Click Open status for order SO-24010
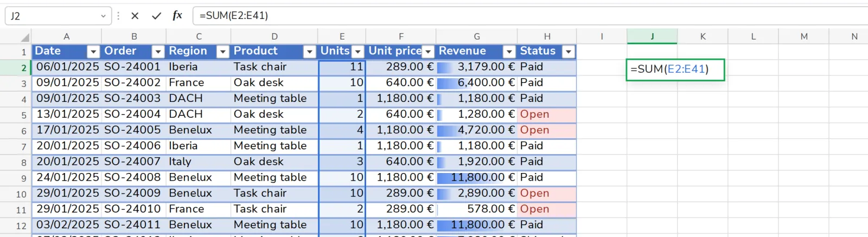Screen dimensions: 868x237 coord(547,209)
